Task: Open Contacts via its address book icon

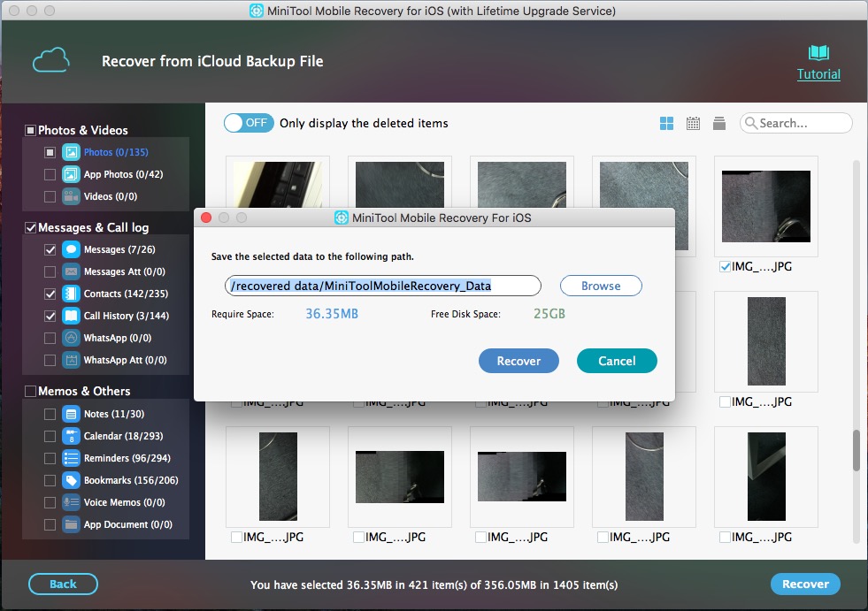Action: click(72, 294)
